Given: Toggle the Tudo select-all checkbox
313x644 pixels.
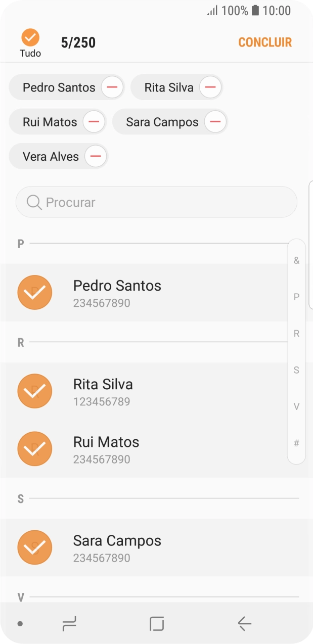Looking at the screenshot, I should pos(30,38).
